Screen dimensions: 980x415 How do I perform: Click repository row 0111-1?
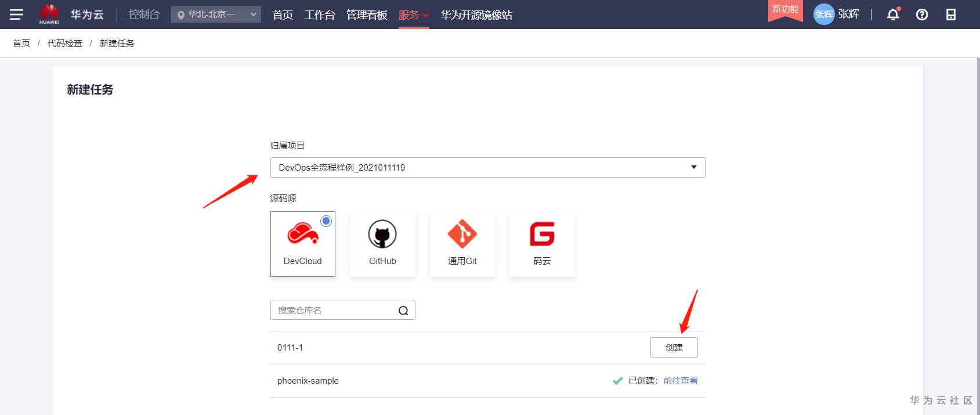(488, 348)
